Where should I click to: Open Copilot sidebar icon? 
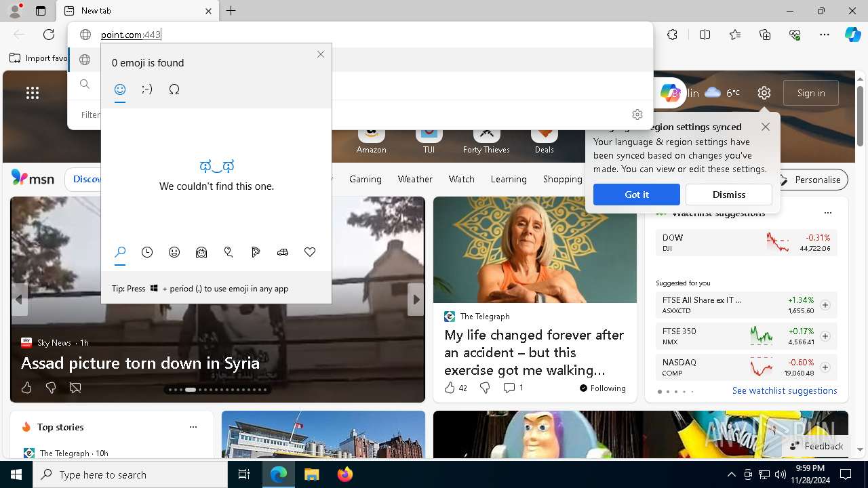coord(852,35)
